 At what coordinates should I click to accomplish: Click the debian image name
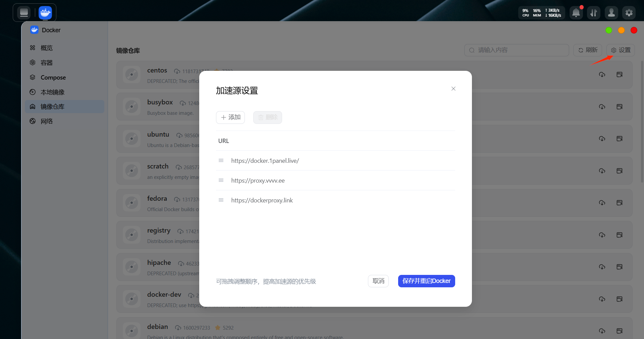157,327
